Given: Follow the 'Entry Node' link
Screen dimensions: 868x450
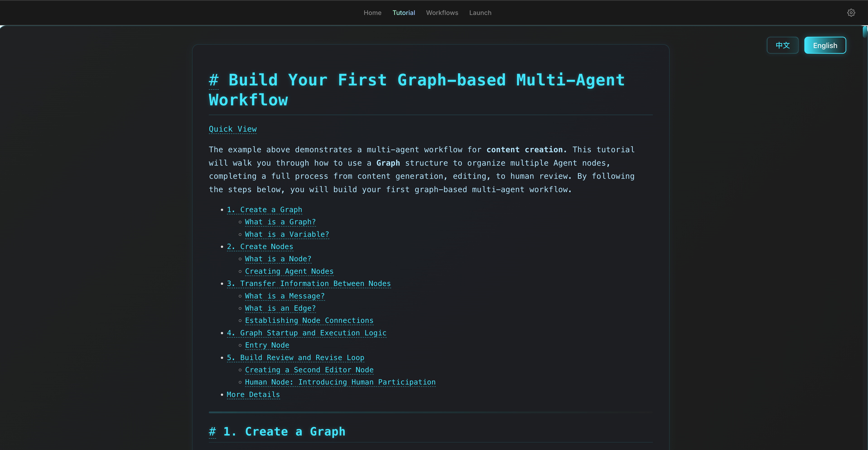Looking at the screenshot, I should (267, 345).
